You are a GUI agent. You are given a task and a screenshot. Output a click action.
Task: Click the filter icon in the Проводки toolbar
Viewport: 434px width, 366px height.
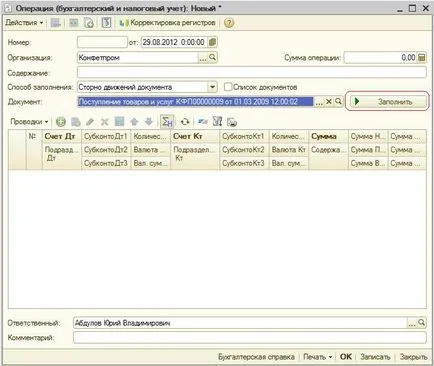pos(217,122)
